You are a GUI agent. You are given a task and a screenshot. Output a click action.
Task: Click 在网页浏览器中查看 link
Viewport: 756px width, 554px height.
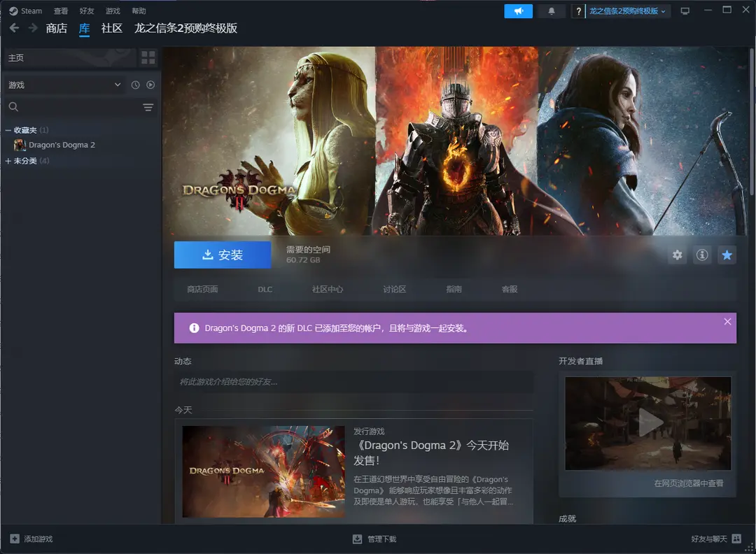click(689, 483)
